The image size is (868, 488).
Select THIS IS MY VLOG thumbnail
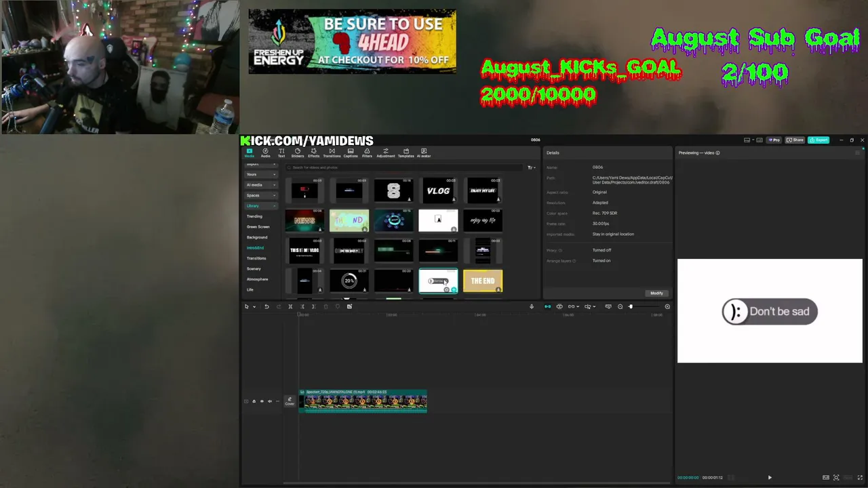(304, 251)
